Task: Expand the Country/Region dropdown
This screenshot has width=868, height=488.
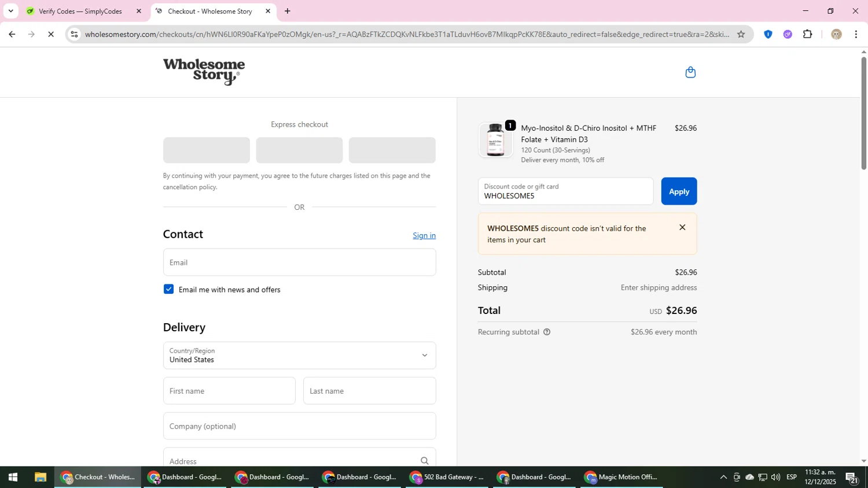Action: coord(299,355)
